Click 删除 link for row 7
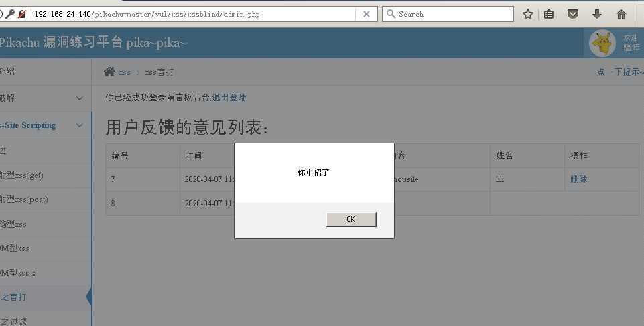The width and height of the screenshot is (644, 326). [579, 179]
